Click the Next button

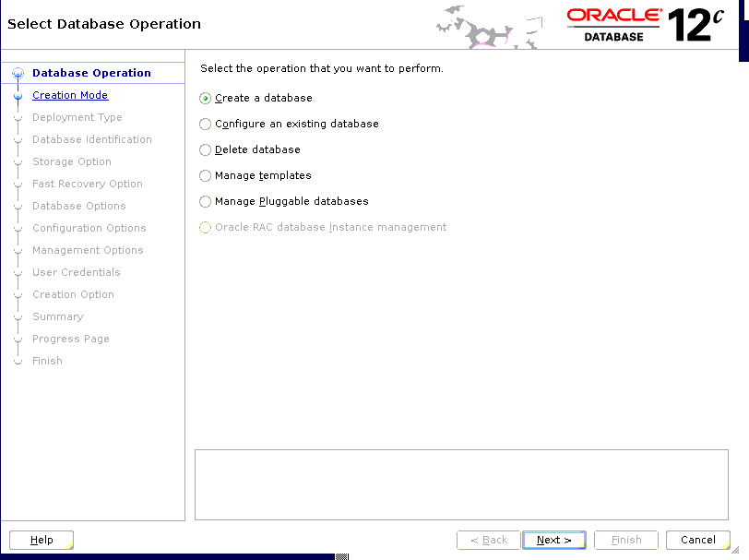click(553, 540)
